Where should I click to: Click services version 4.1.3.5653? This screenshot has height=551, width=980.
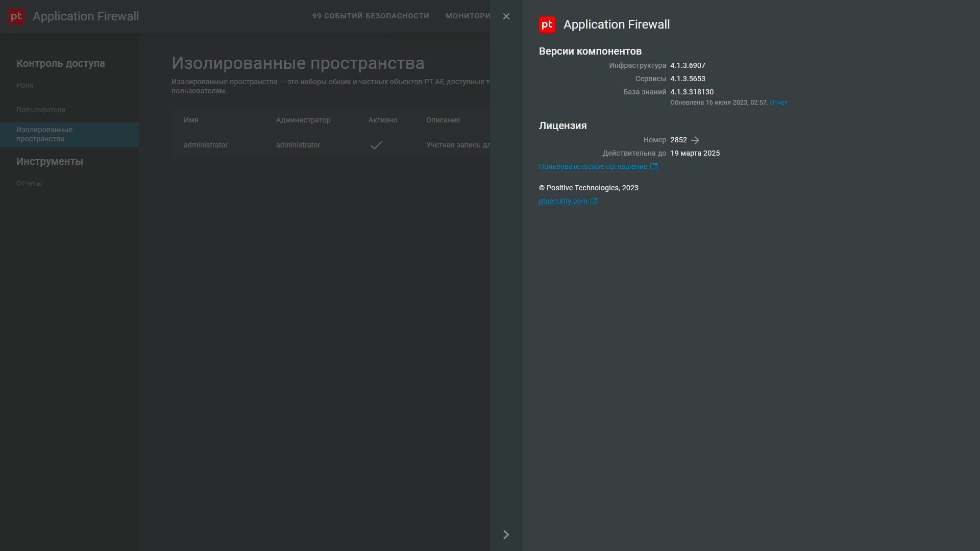pos(688,79)
